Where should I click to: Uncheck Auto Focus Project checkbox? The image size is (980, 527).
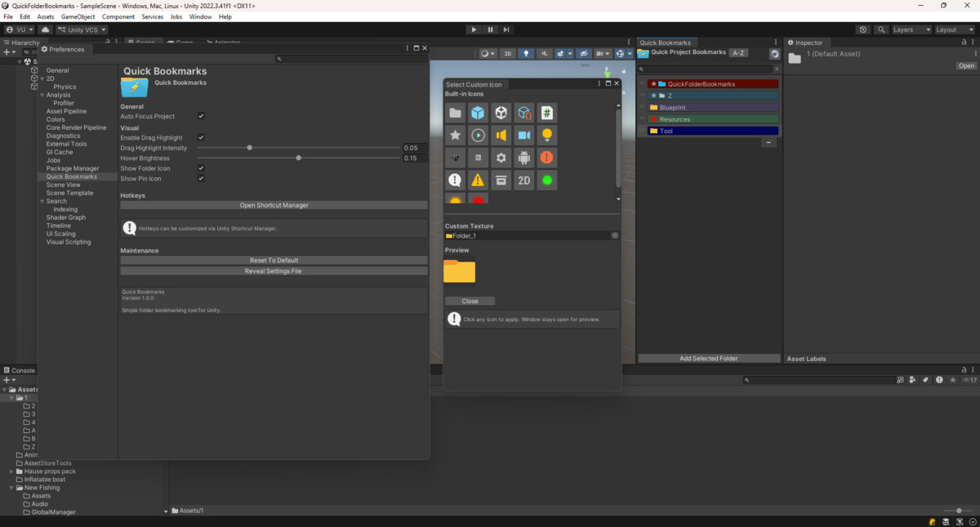(201, 117)
